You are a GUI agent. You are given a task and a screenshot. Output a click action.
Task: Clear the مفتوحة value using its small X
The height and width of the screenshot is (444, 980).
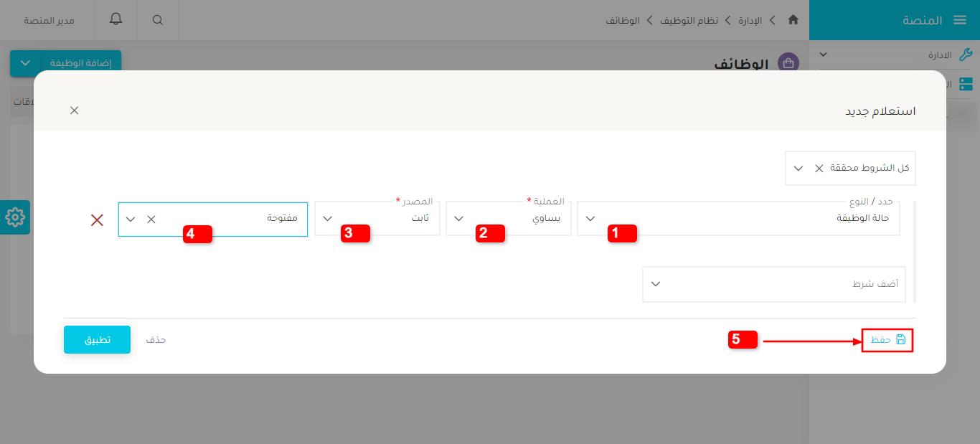click(x=151, y=219)
